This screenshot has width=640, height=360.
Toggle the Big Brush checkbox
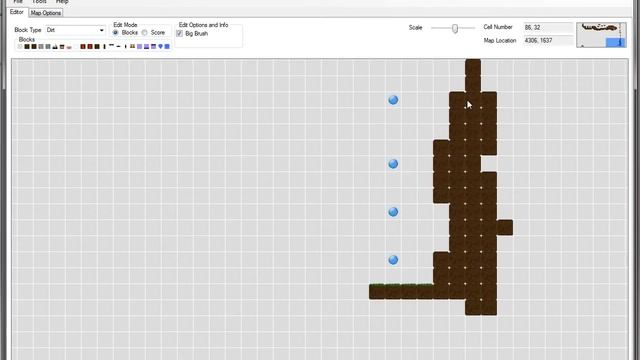[180, 33]
